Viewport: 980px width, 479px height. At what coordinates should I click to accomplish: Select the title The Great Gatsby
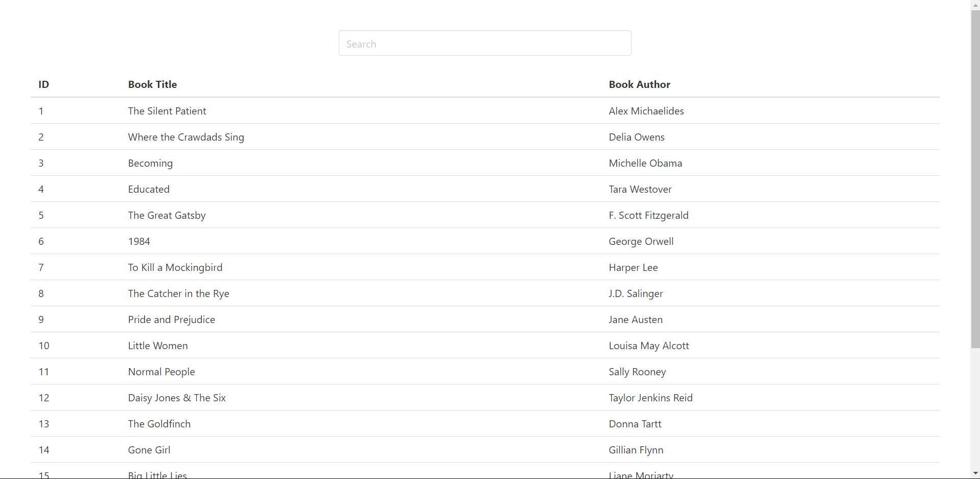click(x=167, y=216)
